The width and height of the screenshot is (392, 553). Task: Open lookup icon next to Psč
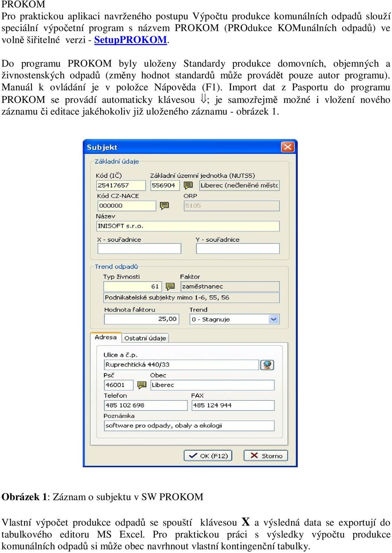pyautogui.click(x=142, y=385)
